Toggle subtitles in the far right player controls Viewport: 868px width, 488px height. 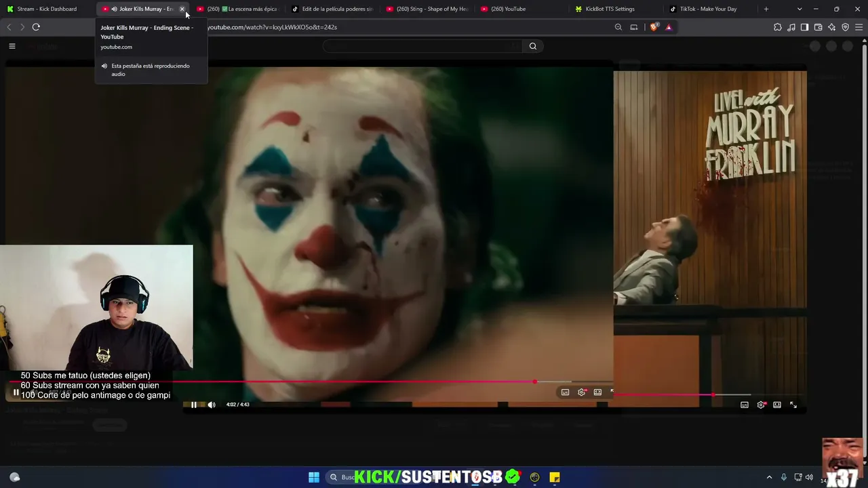[745, 405]
